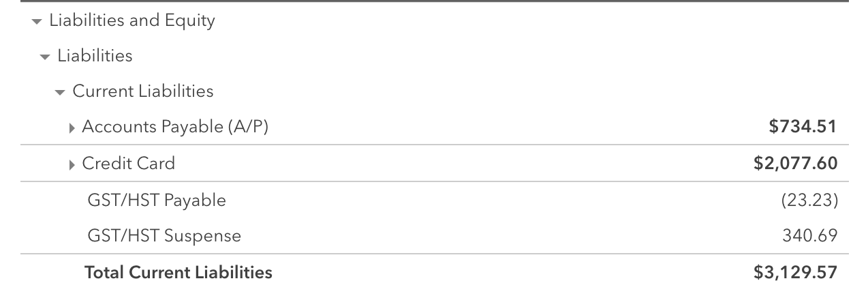This screenshot has height=296, width=868.
Task: Click the Liabilities and Equity label
Action: [x=132, y=21]
